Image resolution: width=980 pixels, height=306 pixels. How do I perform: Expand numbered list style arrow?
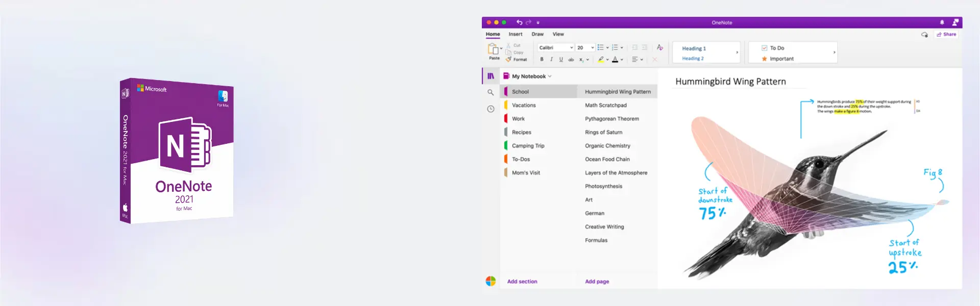click(622, 47)
